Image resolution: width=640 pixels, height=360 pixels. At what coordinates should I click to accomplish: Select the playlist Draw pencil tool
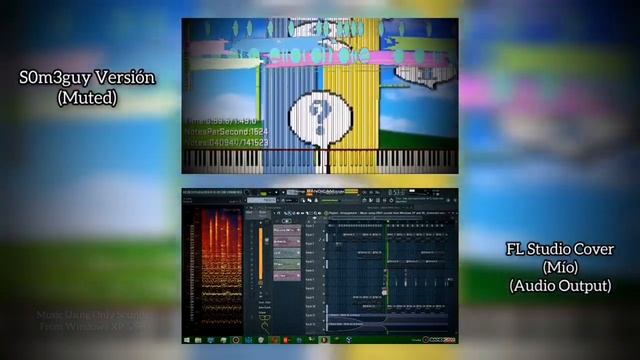coord(285,213)
